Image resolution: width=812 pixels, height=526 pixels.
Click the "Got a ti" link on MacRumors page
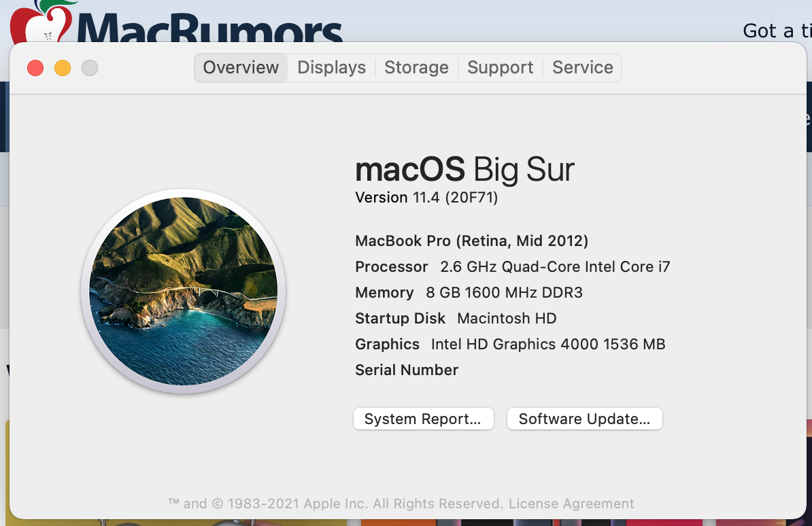[x=777, y=31]
